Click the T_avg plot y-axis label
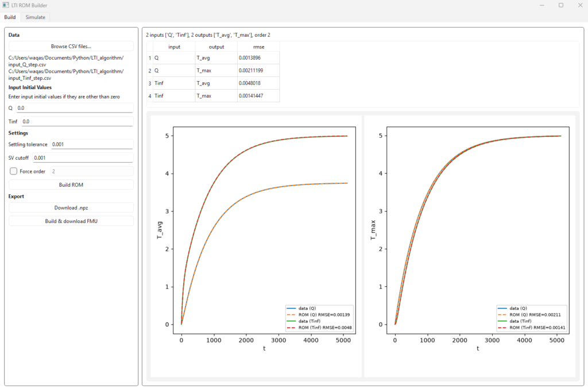Viewport: 588px width, 389px height. pyautogui.click(x=160, y=230)
